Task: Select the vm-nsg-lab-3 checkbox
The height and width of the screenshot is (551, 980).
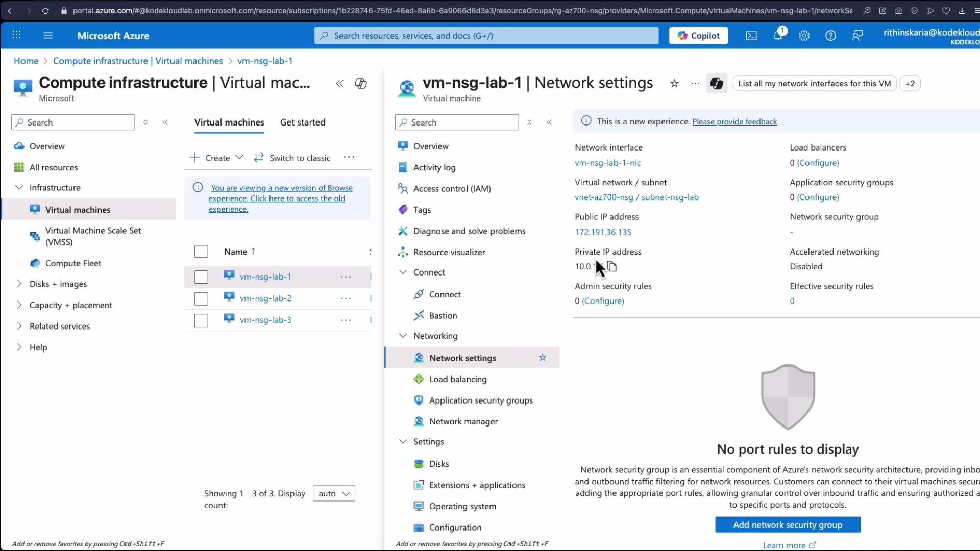Action: [x=201, y=320]
